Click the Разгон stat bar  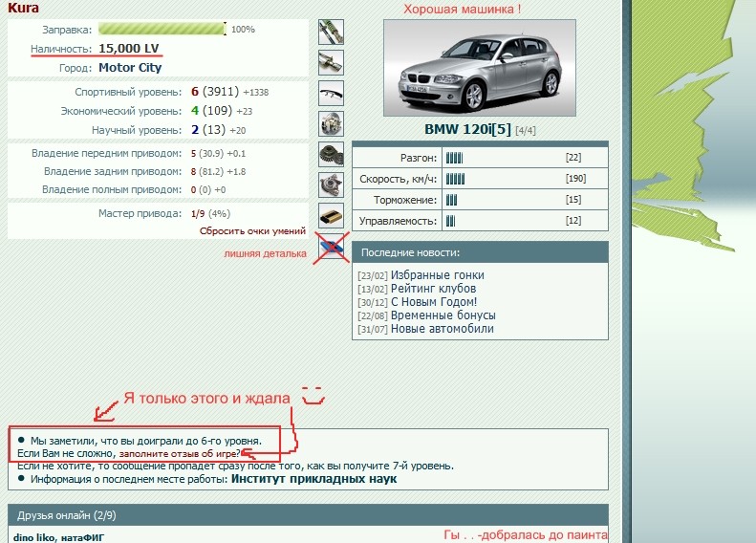click(454, 158)
